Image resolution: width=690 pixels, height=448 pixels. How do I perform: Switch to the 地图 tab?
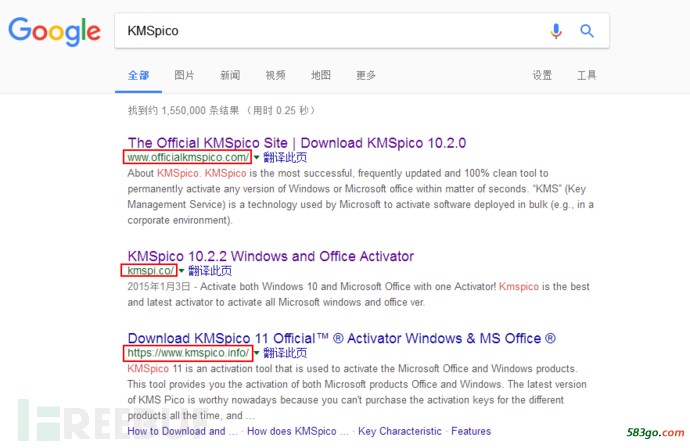pos(321,75)
